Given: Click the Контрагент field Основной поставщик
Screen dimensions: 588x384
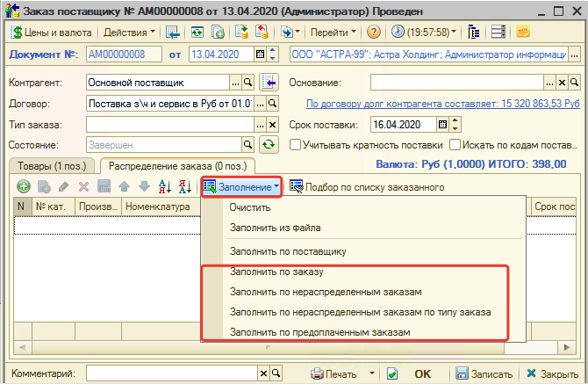Looking at the screenshot, I should (x=157, y=83).
